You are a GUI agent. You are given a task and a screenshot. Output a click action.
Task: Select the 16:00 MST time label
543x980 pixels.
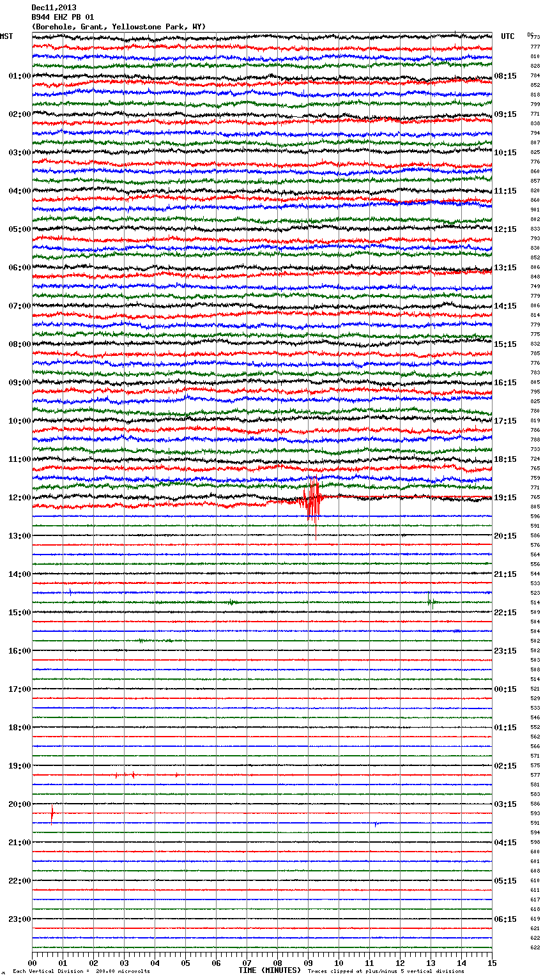[x=20, y=651]
